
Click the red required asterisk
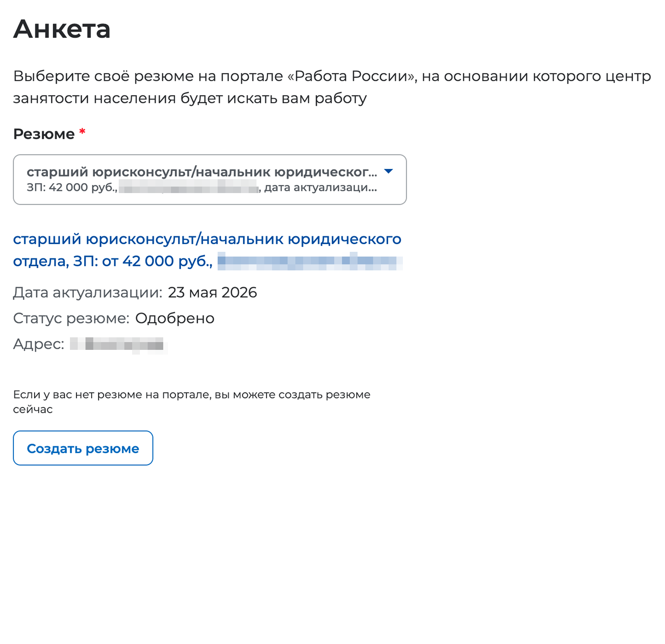(x=82, y=131)
